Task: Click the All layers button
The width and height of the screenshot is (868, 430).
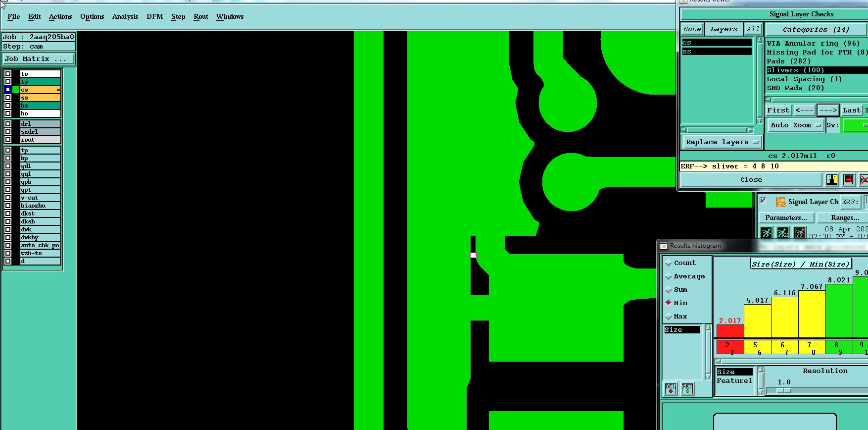Action: coord(753,29)
